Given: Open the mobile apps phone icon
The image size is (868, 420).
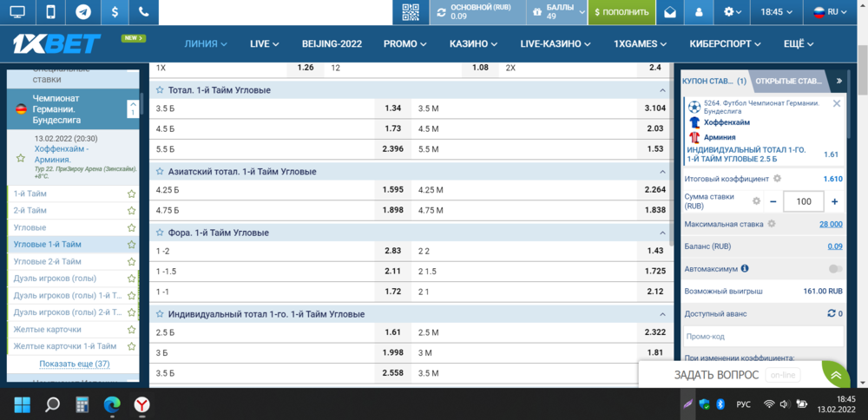Looking at the screenshot, I should (51, 12).
